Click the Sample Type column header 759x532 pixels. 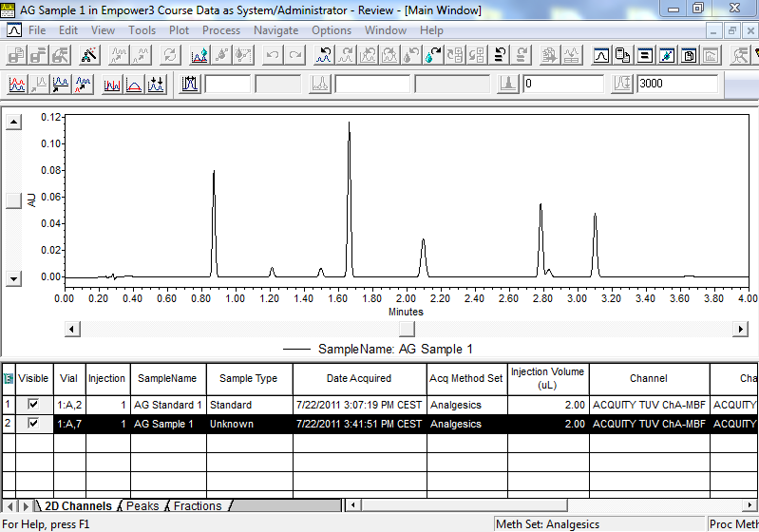(x=249, y=378)
